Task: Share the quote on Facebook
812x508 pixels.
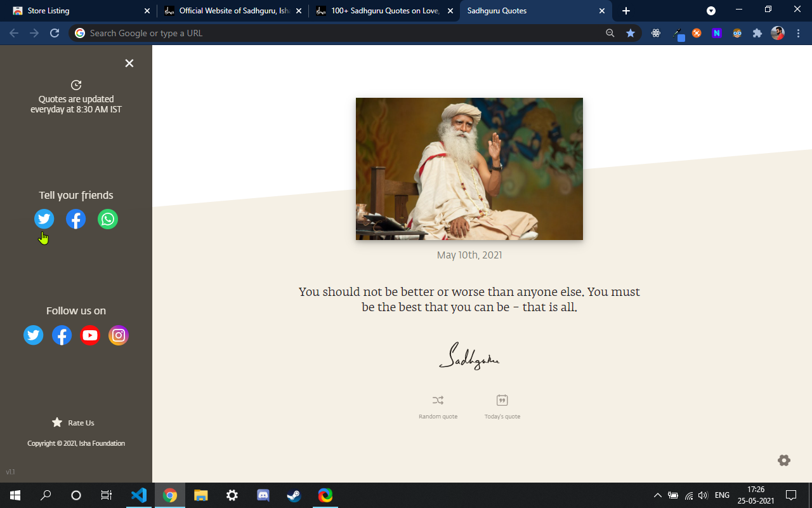Action: 75,218
